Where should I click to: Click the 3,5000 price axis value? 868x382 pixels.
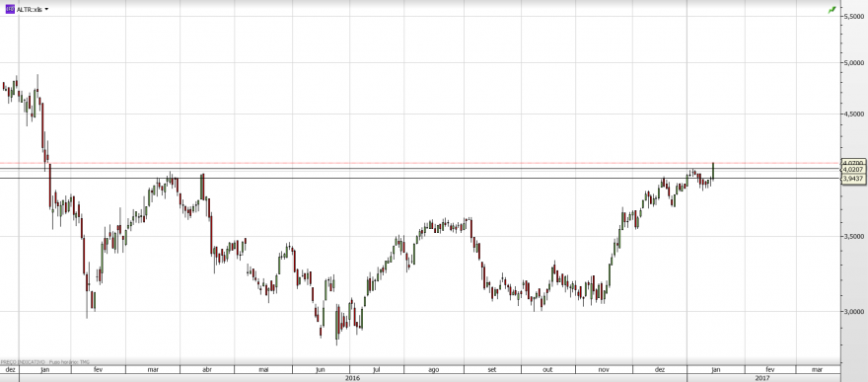[x=855, y=236]
